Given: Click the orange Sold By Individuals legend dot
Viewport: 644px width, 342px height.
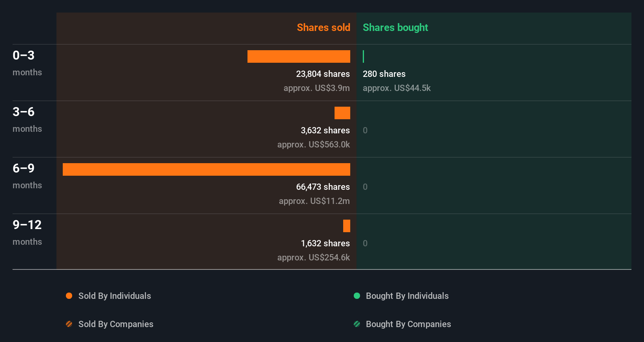Looking at the screenshot, I should coord(69,296).
